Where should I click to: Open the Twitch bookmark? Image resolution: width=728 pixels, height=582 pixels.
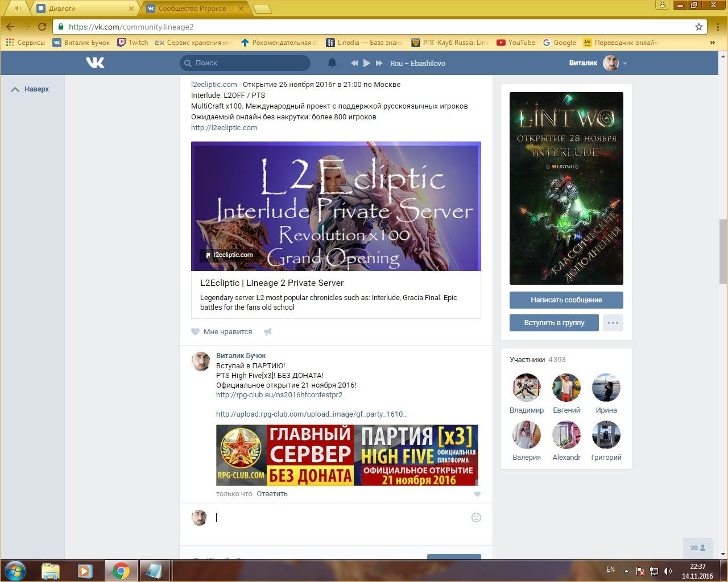point(133,43)
